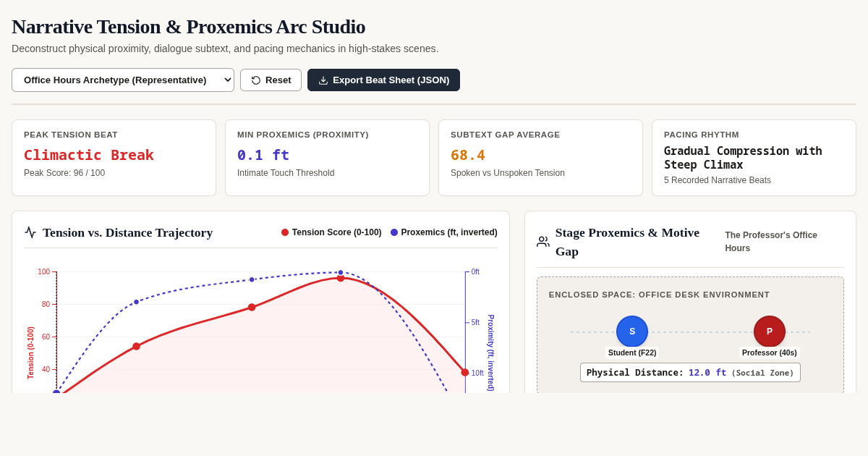The width and height of the screenshot is (868, 456).
Task: Click the 'Tension Score (0-100)' legend label
Action: click(x=336, y=232)
